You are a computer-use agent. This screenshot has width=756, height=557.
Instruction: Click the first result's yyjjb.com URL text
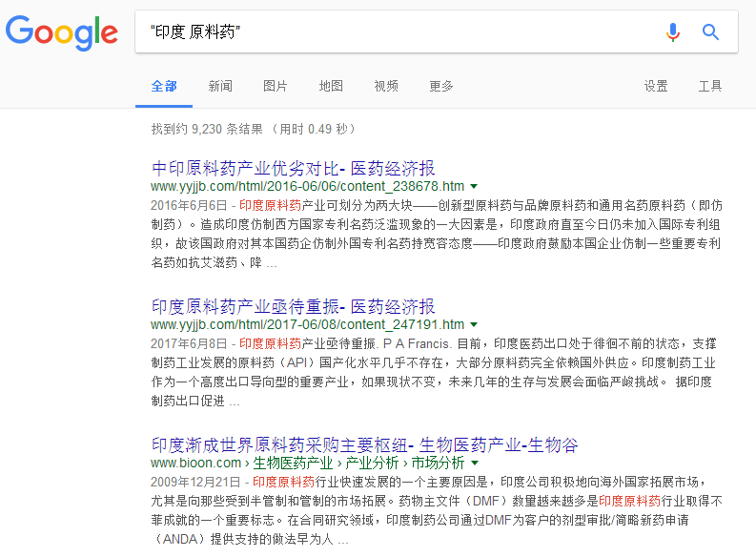pos(307,187)
